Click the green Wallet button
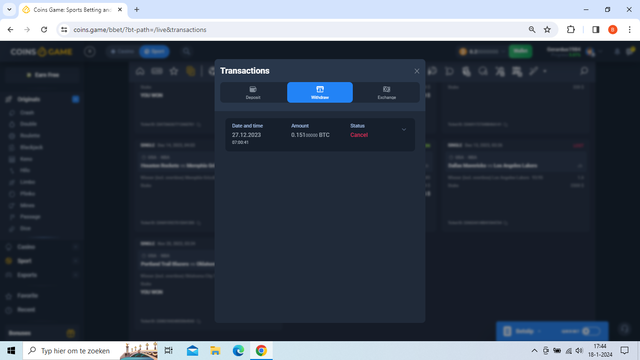 [x=520, y=51]
